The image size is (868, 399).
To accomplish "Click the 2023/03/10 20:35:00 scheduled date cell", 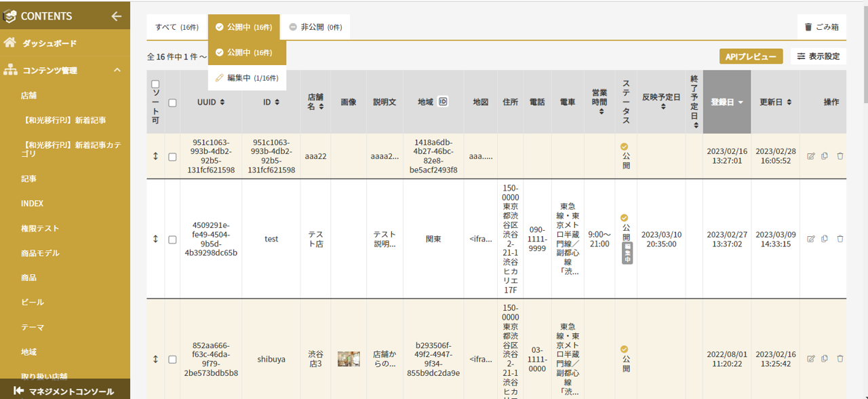I will click(661, 239).
